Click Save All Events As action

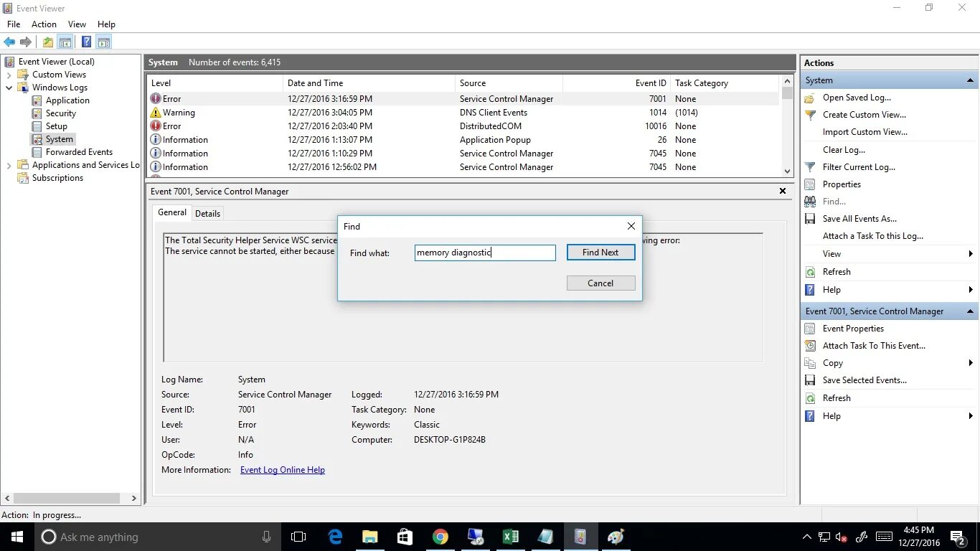click(859, 219)
